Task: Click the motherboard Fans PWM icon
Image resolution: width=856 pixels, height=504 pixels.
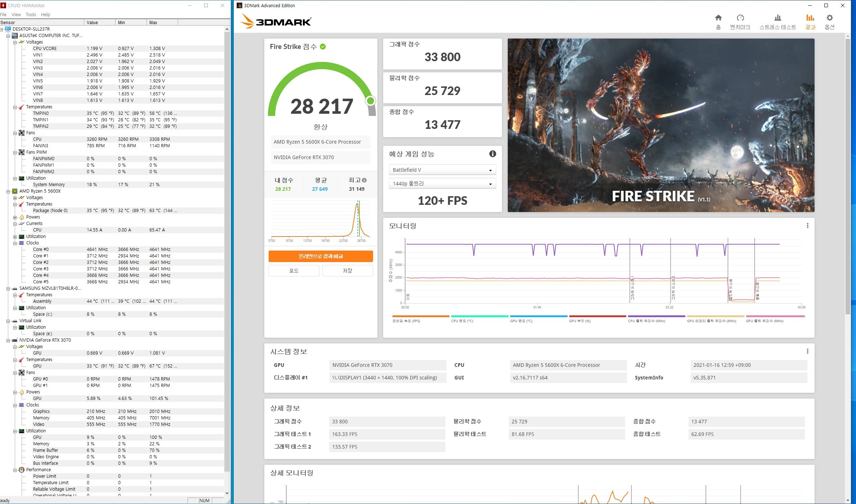Action: (22, 152)
